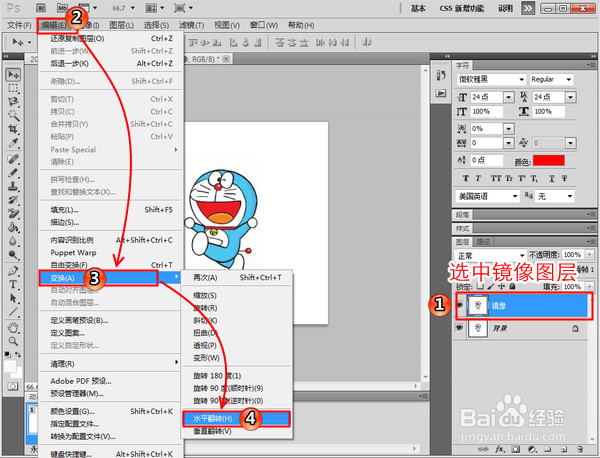The width and height of the screenshot is (600, 458).
Task: Click the 镜像 layer thumbnail
Action: 478,305
